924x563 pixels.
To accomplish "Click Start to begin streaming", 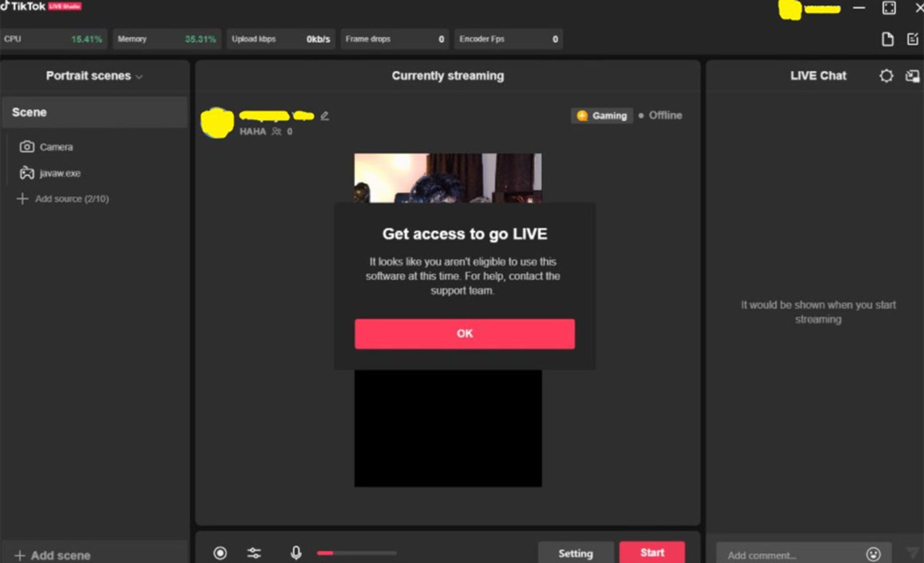I will pos(652,552).
